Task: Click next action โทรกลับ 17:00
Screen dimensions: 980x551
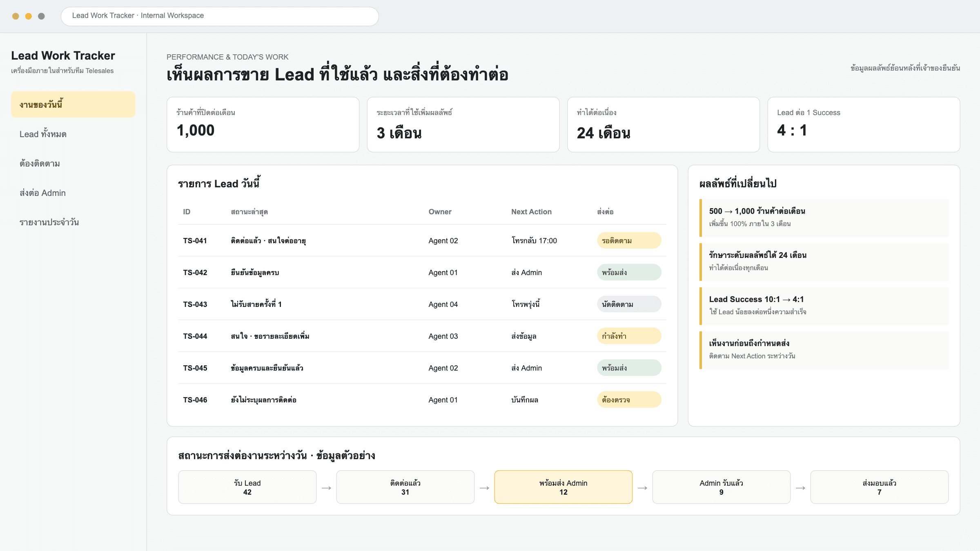Action: [x=534, y=241]
